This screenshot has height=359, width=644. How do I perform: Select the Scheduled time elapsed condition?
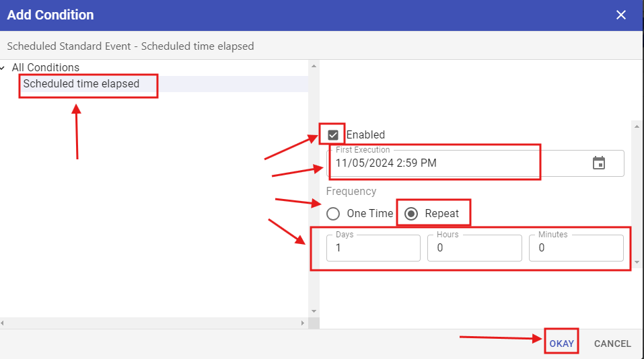tap(81, 84)
